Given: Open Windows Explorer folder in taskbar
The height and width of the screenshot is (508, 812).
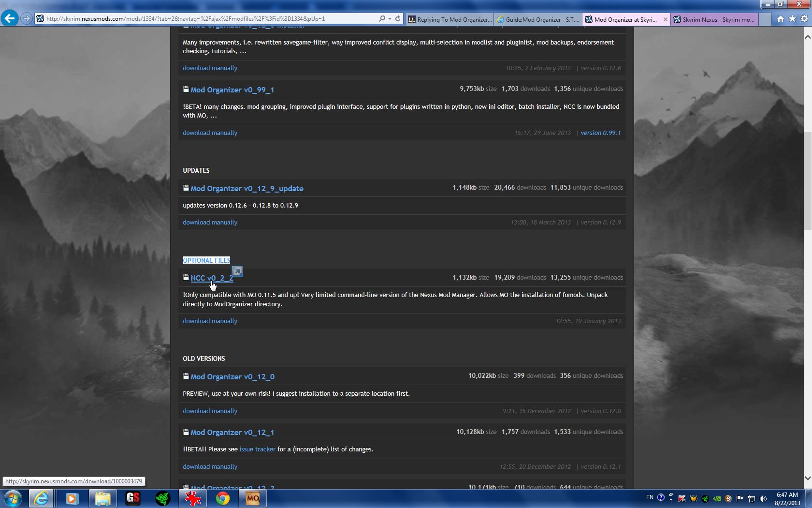Looking at the screenshot, I should click(x=102, y=498).
